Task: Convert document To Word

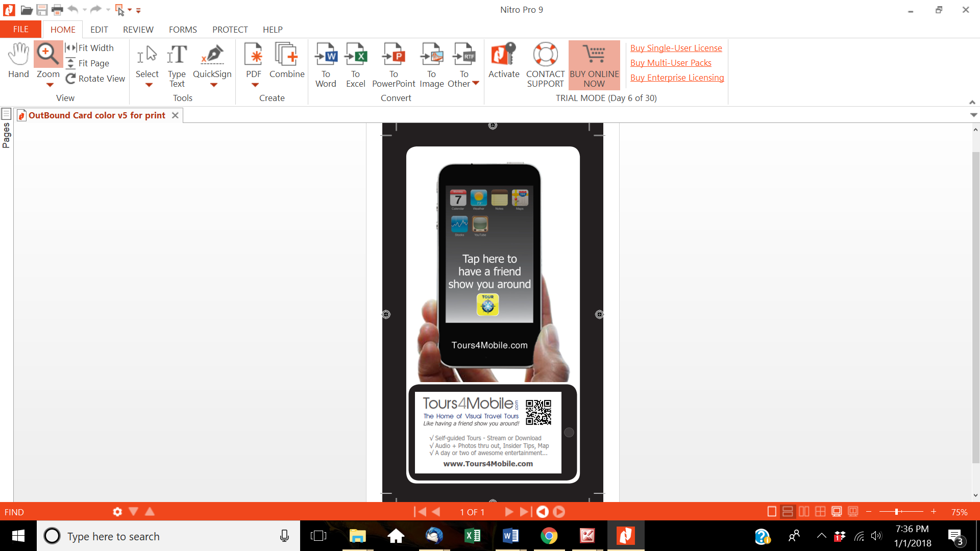Action: coord(326,65)
